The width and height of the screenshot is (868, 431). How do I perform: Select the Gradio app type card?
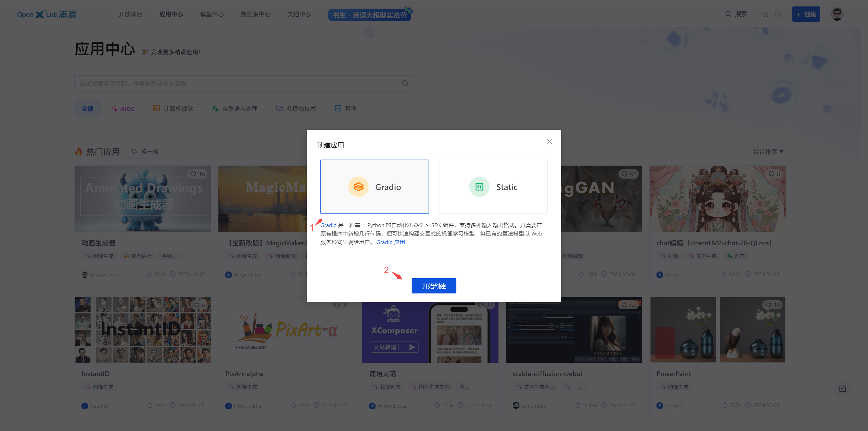coord(374,187)
